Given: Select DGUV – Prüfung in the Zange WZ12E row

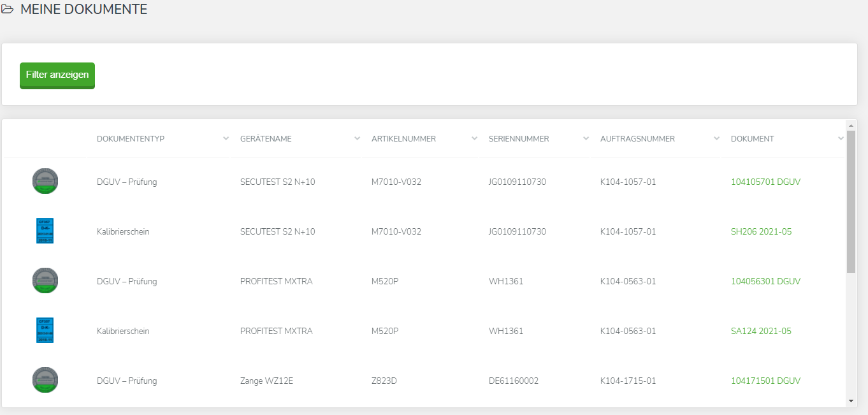Looking at the screenshot, I should point(127,381).
